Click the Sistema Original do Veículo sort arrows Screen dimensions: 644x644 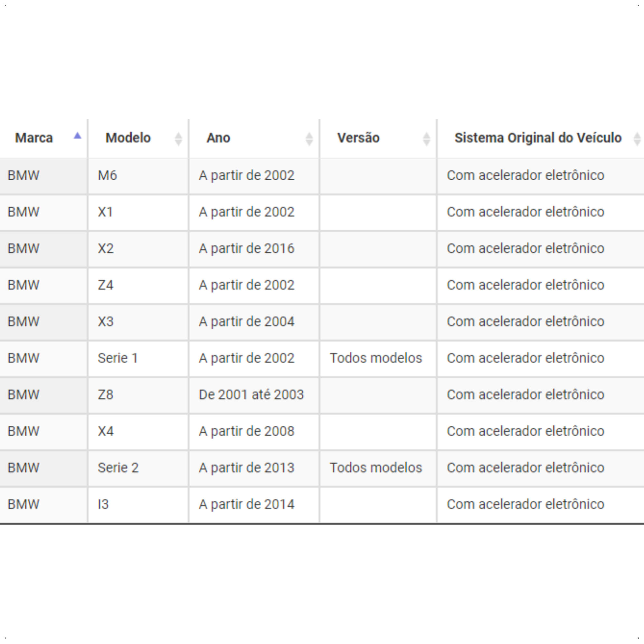point(637,139)
